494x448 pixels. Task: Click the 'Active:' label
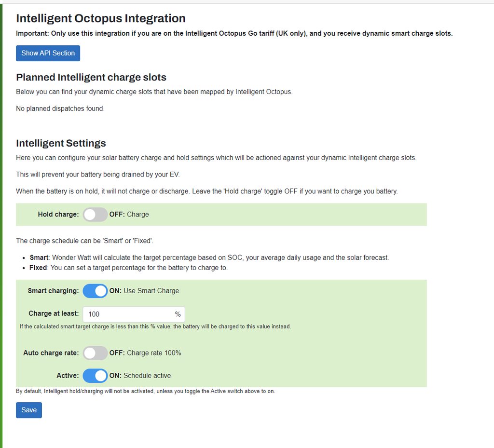click(67, 376)
